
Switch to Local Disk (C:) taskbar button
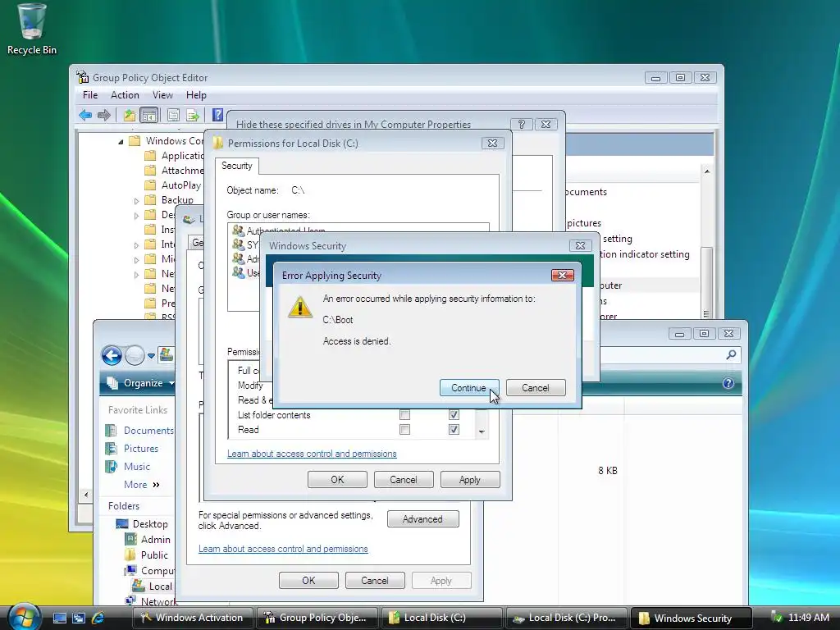pyautogui.click(x=441, y=618)
